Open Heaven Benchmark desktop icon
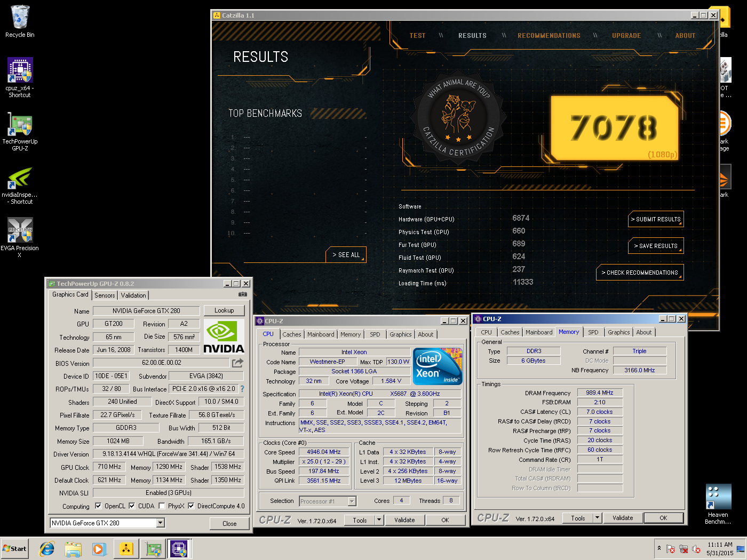The height and width of the screenshot is (560, 747). coord(718,505)
